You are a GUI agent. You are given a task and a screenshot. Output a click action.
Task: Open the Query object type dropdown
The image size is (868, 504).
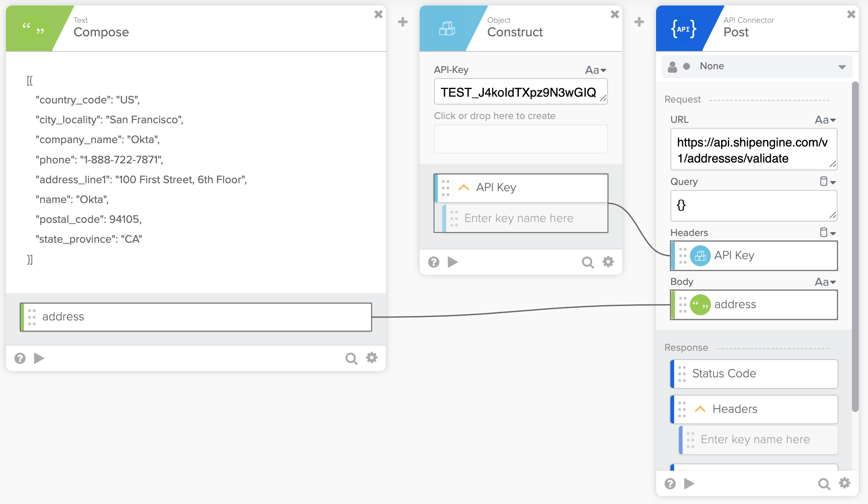(x=827, y=182)
